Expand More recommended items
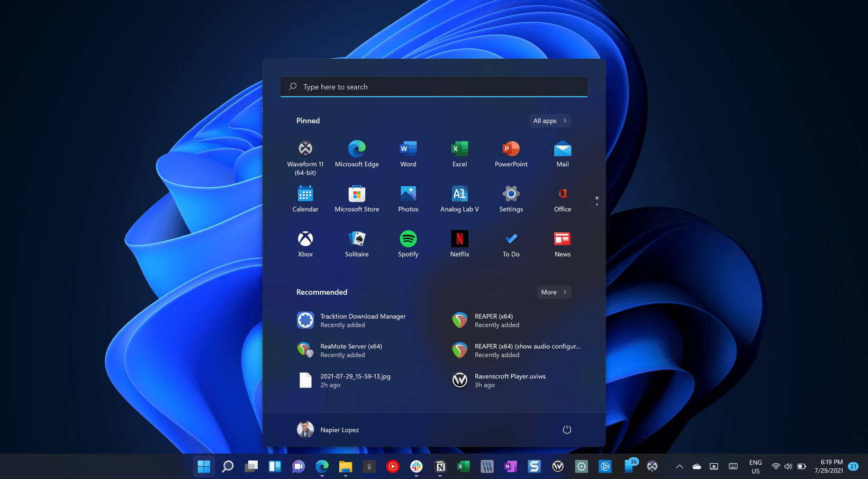The height and width of the screenshot is (479, 868). (554, 292)
